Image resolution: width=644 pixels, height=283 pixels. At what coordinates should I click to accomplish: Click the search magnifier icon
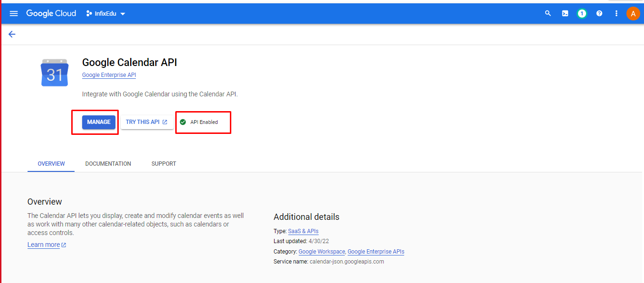click(x=548, y=13)
